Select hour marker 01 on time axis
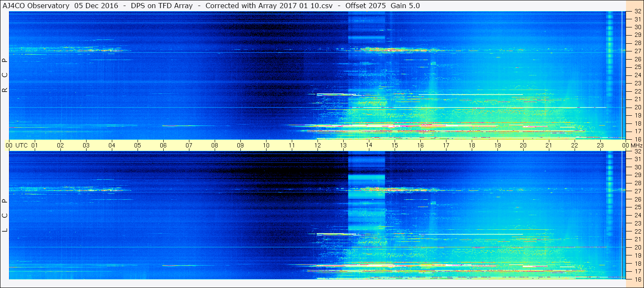This screenshot has width=644, height=288. tap(35, 145)
